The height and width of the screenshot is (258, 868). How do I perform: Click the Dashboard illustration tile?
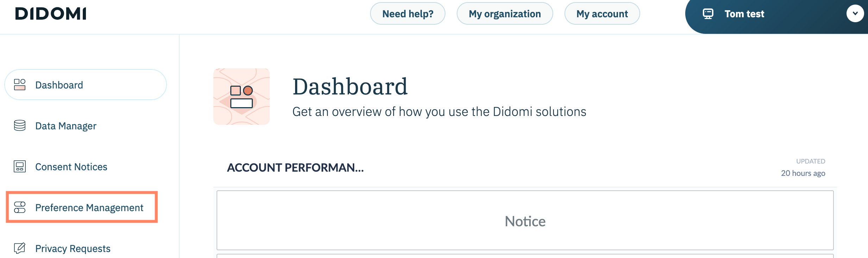point(242,97)
